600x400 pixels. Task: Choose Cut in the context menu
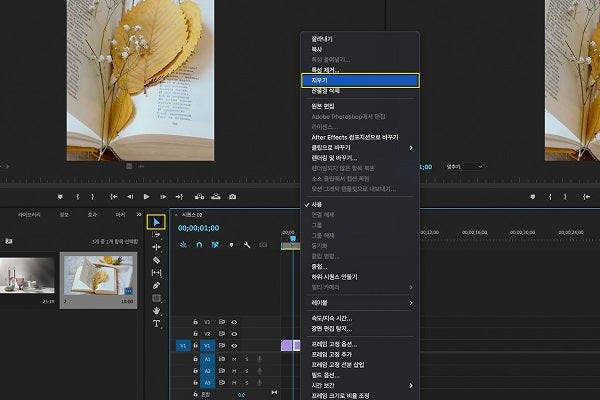360,39
